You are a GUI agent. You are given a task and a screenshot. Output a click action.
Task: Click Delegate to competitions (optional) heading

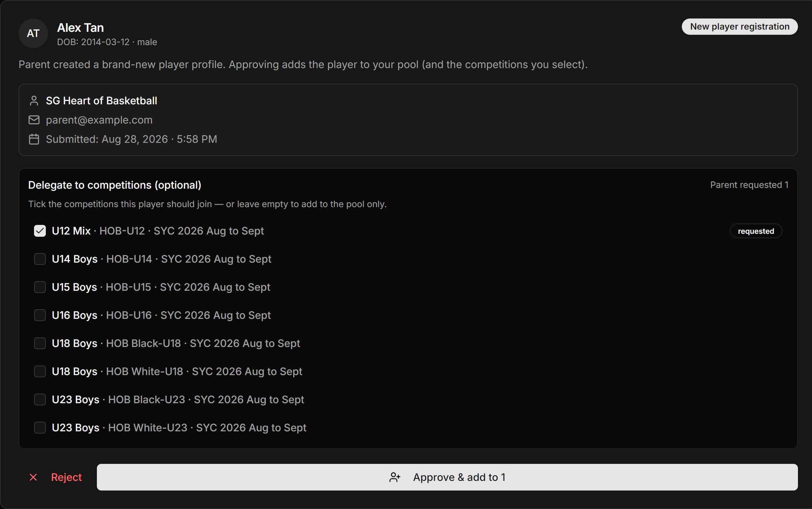115,185
